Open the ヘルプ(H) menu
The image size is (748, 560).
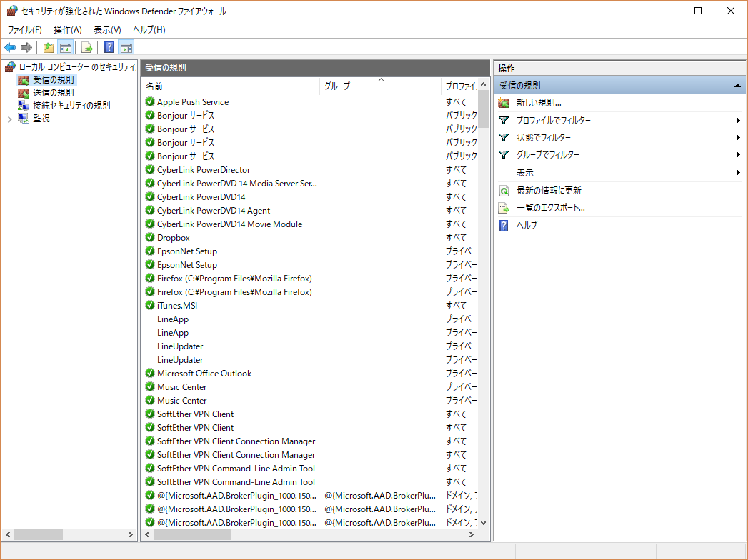[x=149, y=29]
